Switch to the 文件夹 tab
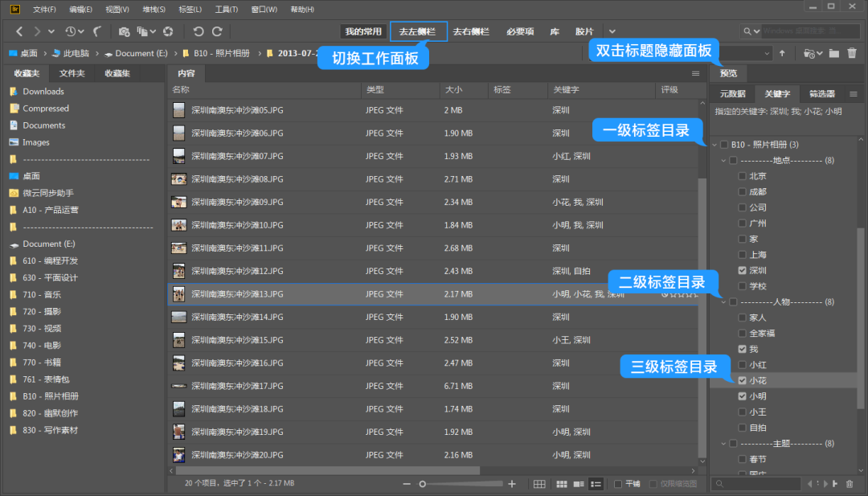Image resolution: width=868 pixels, height=496 pixels. (72, 73)
